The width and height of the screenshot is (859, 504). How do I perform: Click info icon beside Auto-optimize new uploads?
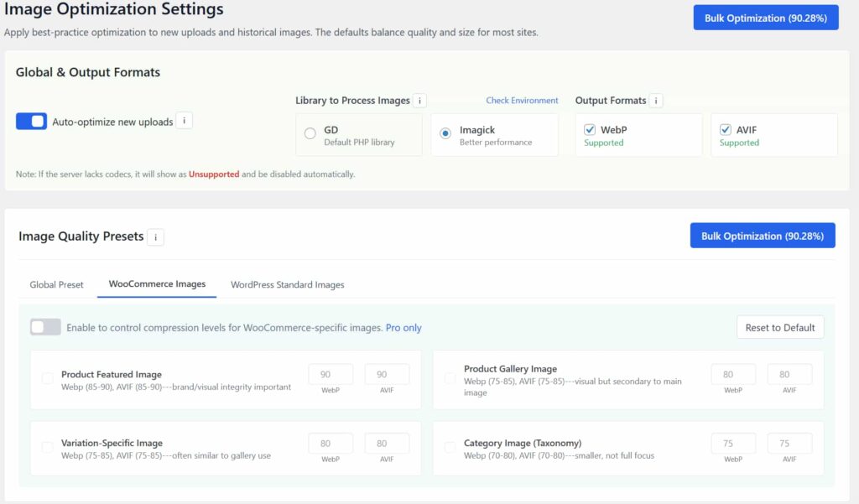click(185, 122)
